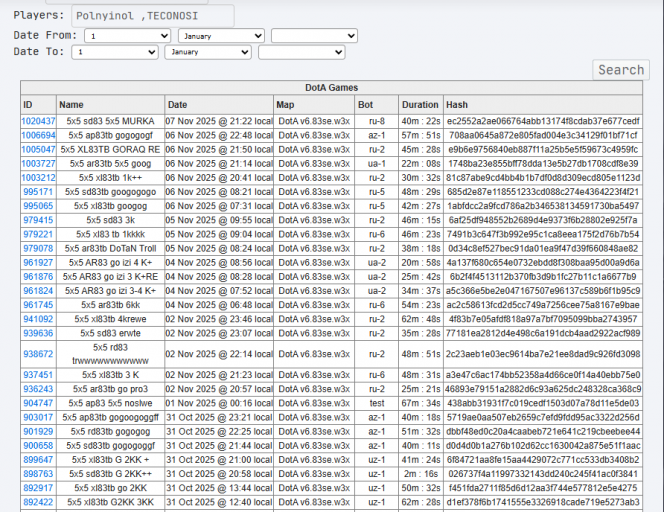
Task: Open game ID 936243 link
Action: [39, 389]
